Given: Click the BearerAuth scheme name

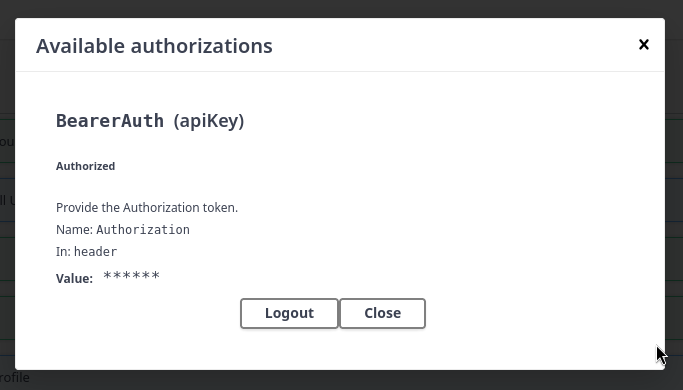Looking at the screenshot, I should (110, 121).
